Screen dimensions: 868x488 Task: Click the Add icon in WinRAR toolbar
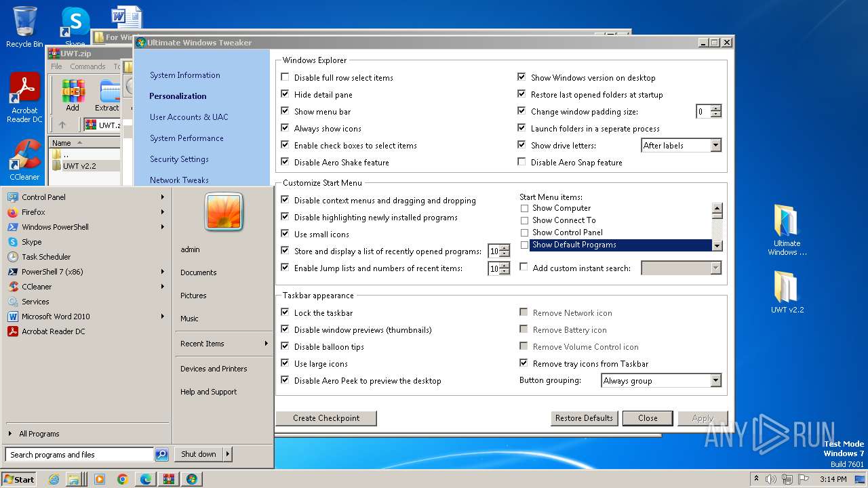(73, 95)
